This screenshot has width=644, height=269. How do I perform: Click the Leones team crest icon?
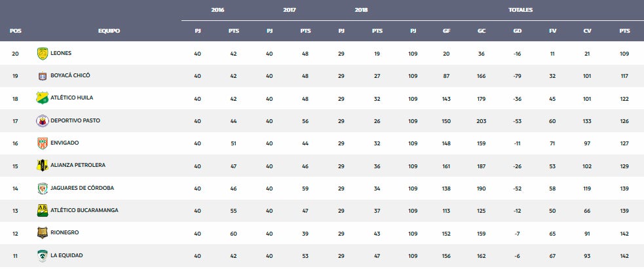click(x=43, y=53)
